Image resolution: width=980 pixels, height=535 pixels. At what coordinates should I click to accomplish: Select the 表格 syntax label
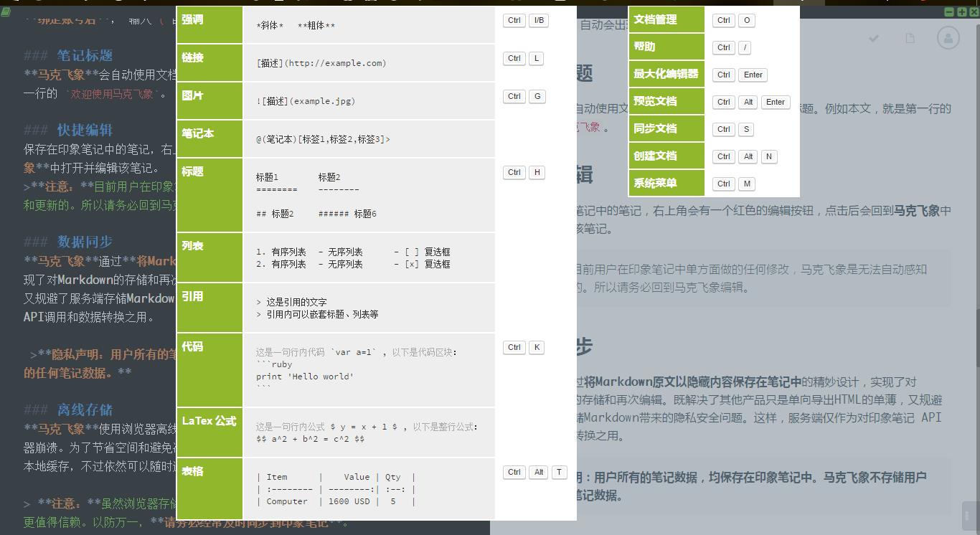(192, 472)
